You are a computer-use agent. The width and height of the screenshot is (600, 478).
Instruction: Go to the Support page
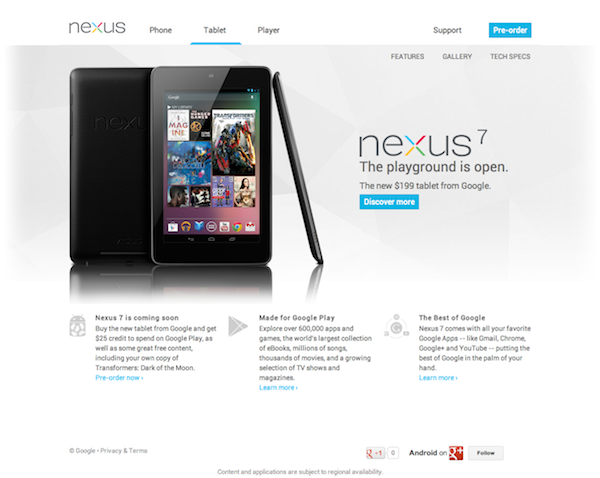click(x=447, y=30)
